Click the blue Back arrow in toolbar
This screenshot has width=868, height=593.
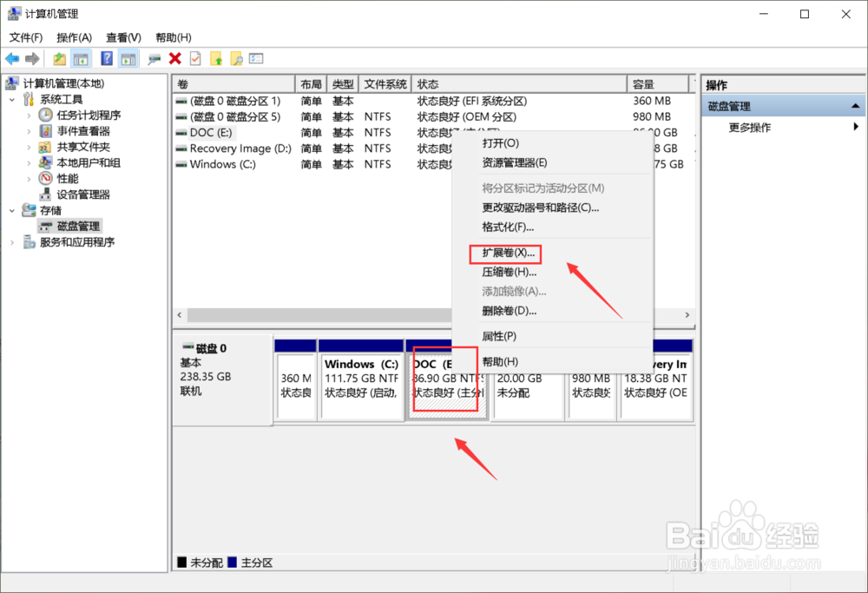[x=12, y=59]
